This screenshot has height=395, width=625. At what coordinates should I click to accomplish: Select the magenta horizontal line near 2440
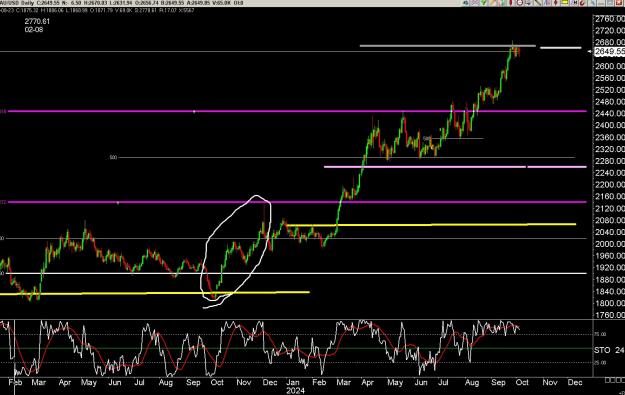tap(297, 111)
